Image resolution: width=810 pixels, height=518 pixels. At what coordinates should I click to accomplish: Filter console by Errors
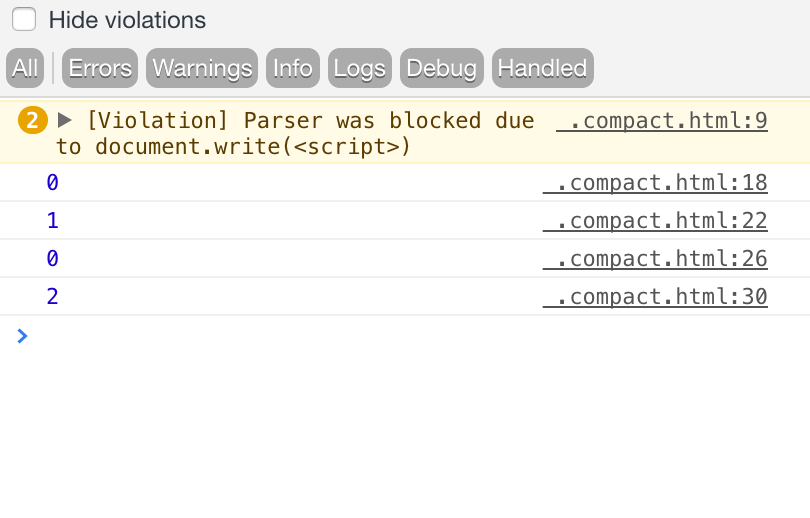coord(100,68)
